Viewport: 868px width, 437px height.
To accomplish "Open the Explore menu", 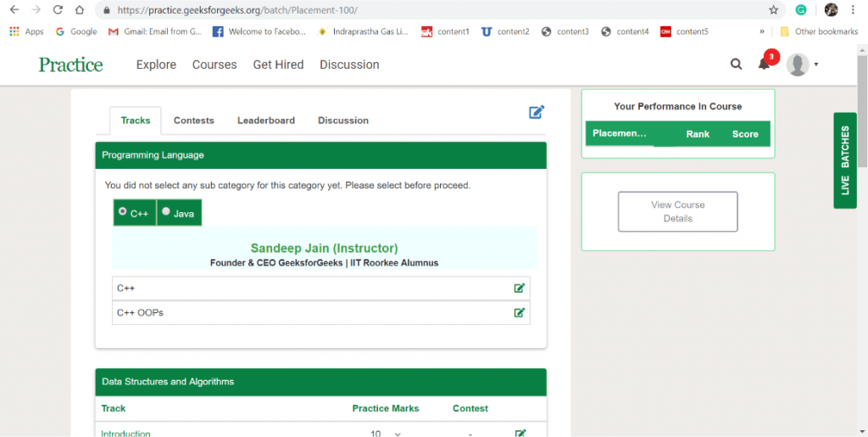I will tap(156, 64).
